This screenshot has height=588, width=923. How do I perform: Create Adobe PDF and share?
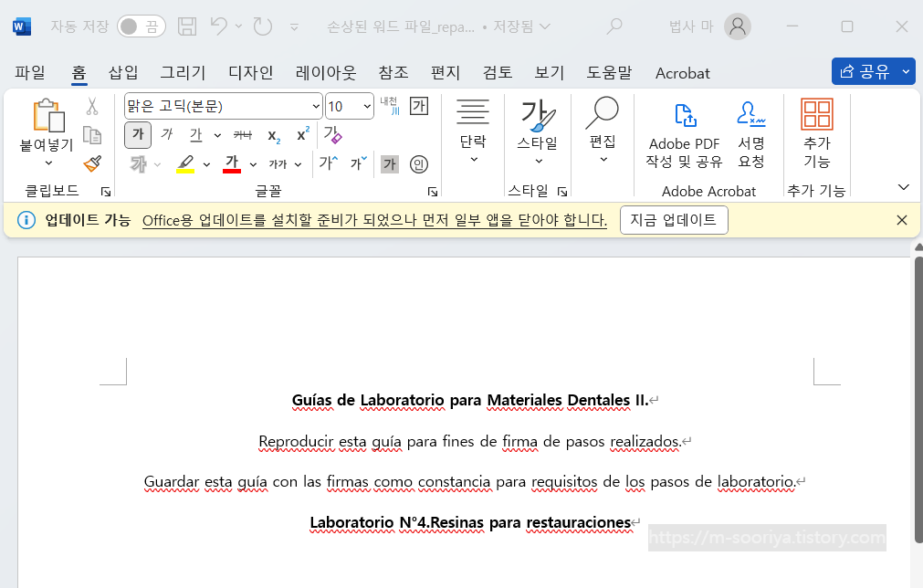[x=684, y=136]
